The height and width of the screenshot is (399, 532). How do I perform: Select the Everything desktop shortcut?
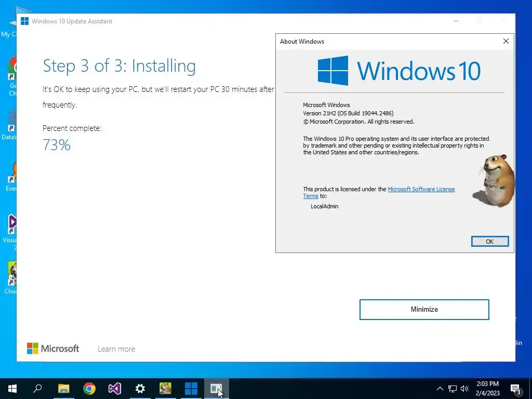pyautogui.click(x=11, y=177)
